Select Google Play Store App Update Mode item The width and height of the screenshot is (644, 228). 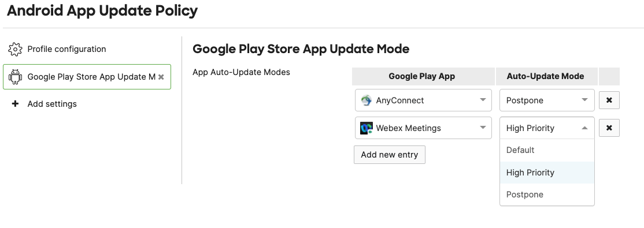87,77
